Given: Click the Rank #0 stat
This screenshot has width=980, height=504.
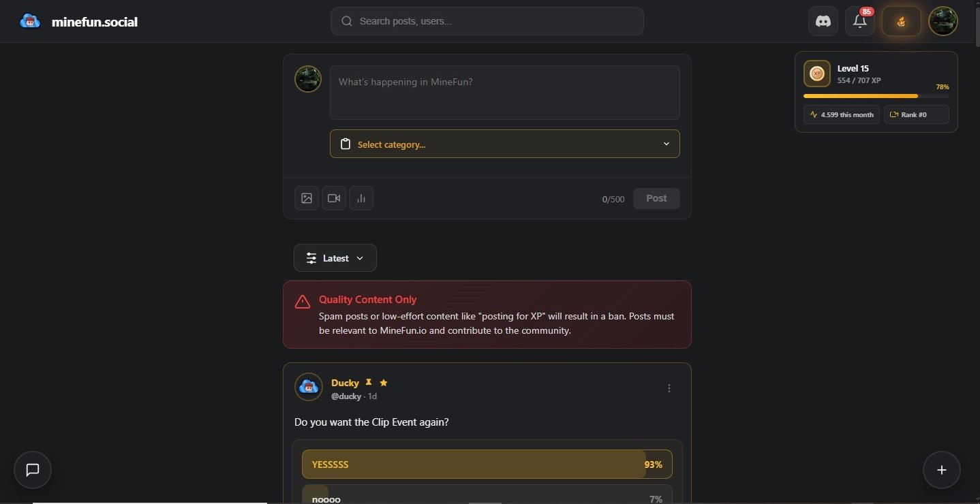Looking at the screenshot, I should pyautogui.click(x=916, y=114).
